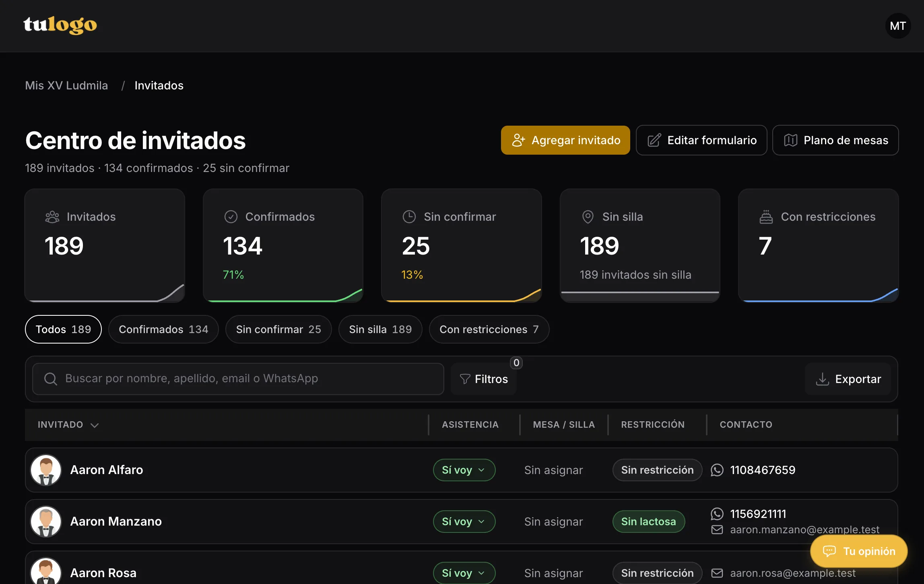Click the Editar formulario button
The height and width of the screenshot is (584, 924).
click(x=701, y=140)
